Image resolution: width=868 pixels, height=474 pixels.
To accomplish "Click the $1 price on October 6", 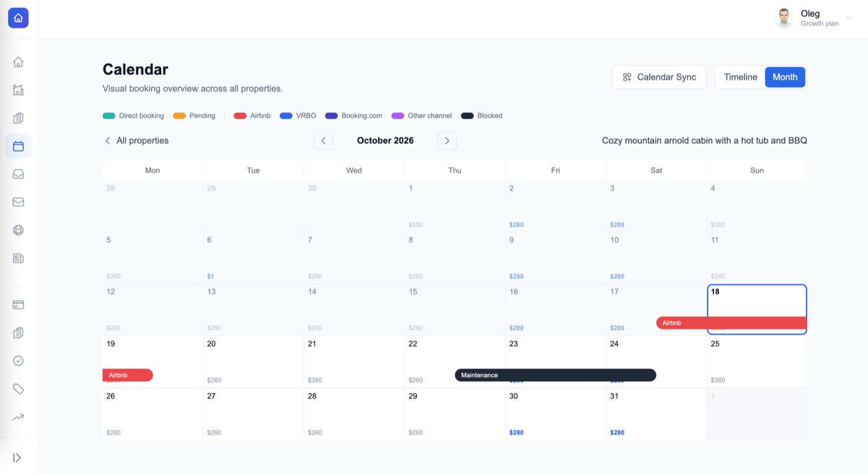I will pyautogui.click(x=211, y=276).
